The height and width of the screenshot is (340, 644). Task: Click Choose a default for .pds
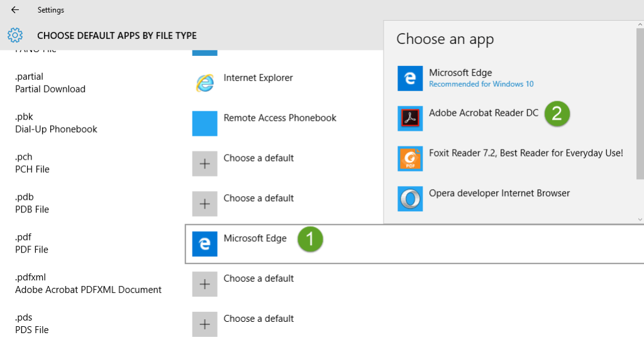[x=258, y=319]
